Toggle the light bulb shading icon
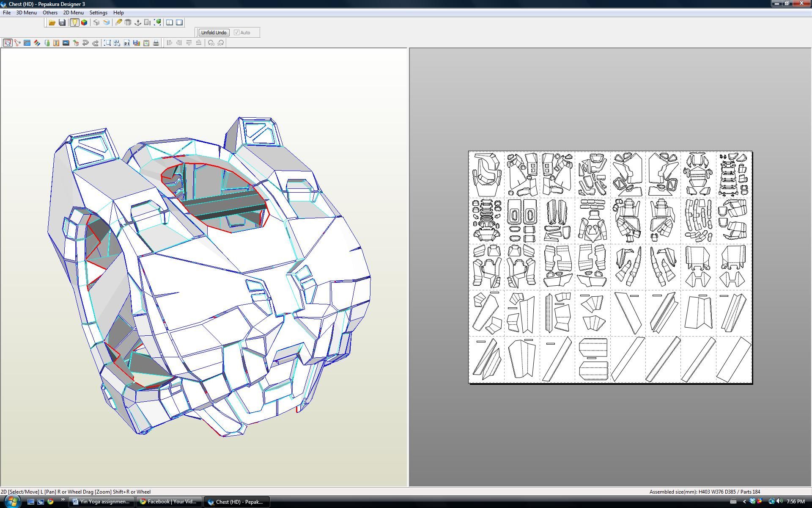The width and height of the screenshot is (812, 508). click(x=74, y=22)
